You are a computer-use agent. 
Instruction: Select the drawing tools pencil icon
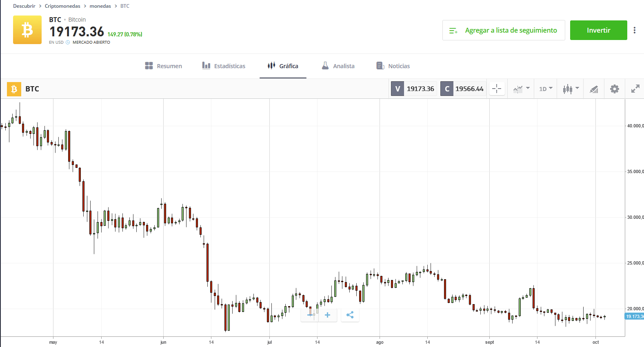click(x=594, y=89)
